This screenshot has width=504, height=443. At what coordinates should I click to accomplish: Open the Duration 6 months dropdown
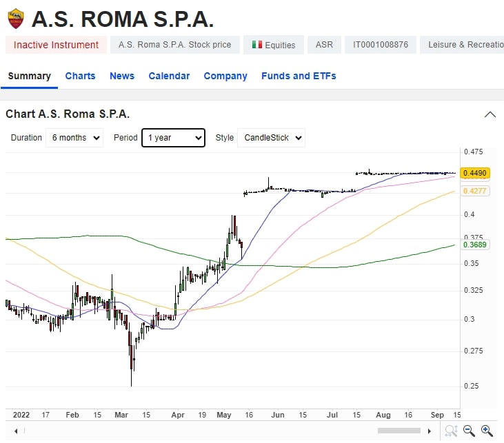pos(74,138)
